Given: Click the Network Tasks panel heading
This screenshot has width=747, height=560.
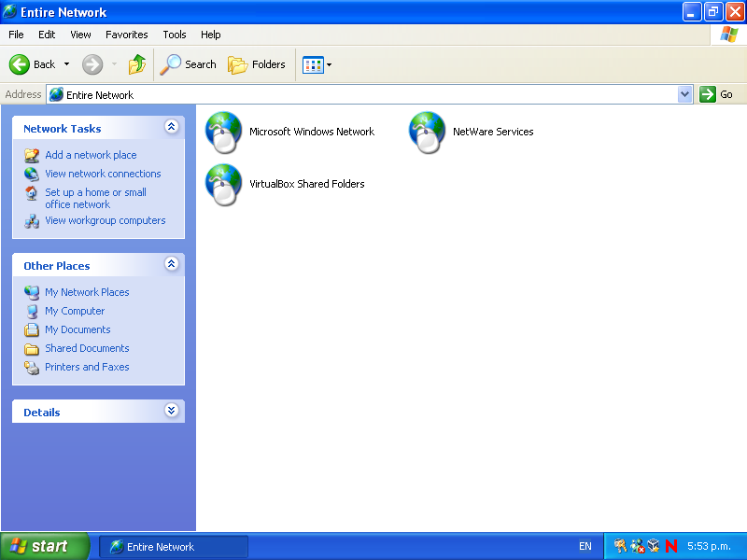Looking at the screenshot, I should [63, 129].
